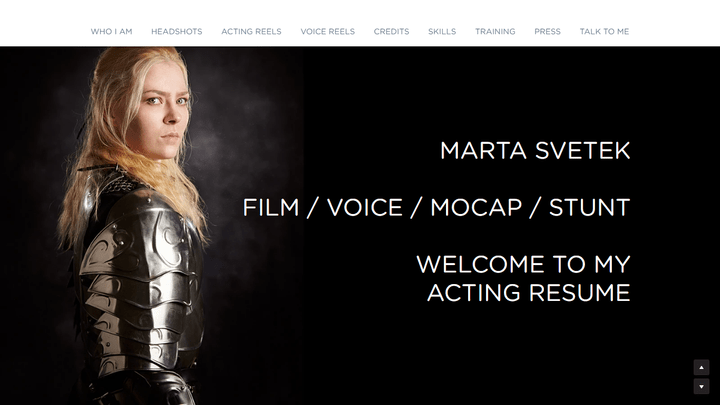Open the WHO I AM page
Viewport: 720px width, 405px height.
(111, 32)
